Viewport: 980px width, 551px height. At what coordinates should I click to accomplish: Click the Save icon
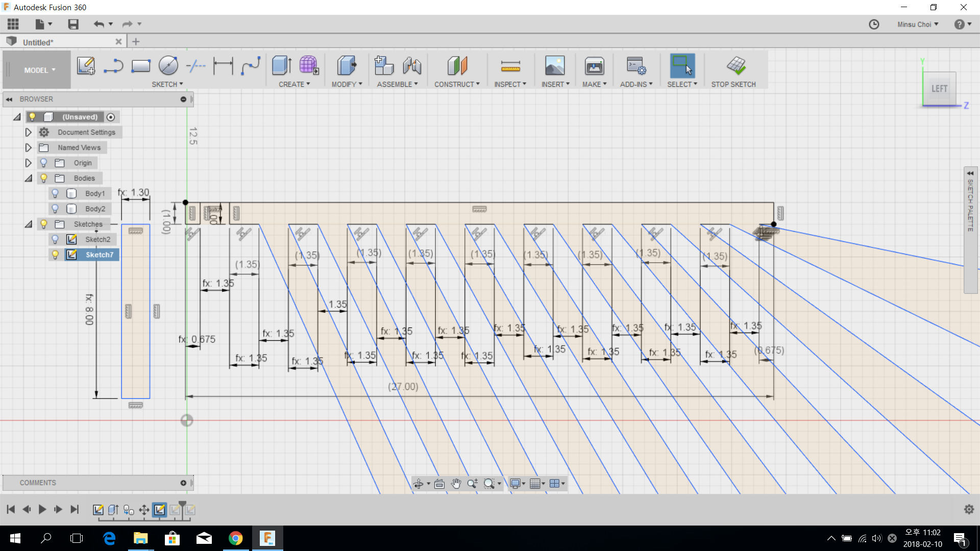(x=73, y=24)
